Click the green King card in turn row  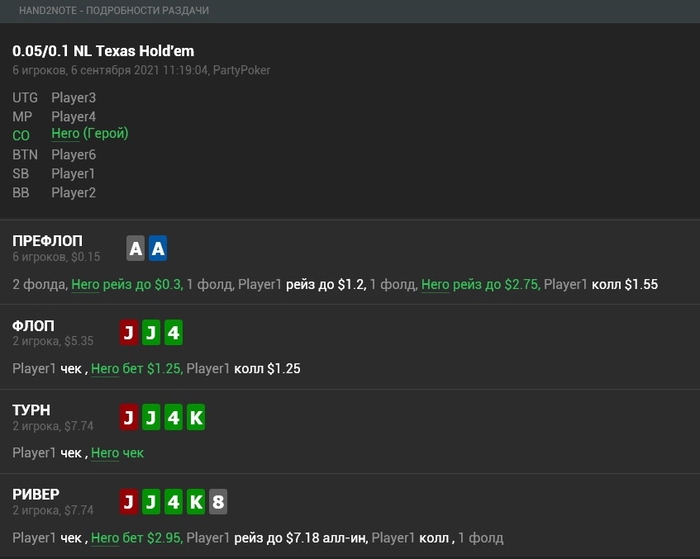196,418
